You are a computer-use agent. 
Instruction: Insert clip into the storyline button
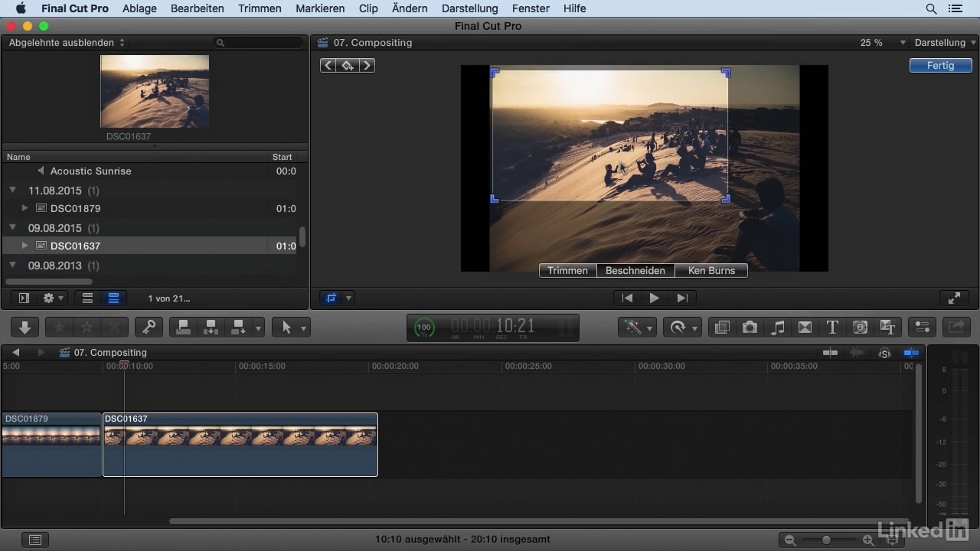coord(211,328)
